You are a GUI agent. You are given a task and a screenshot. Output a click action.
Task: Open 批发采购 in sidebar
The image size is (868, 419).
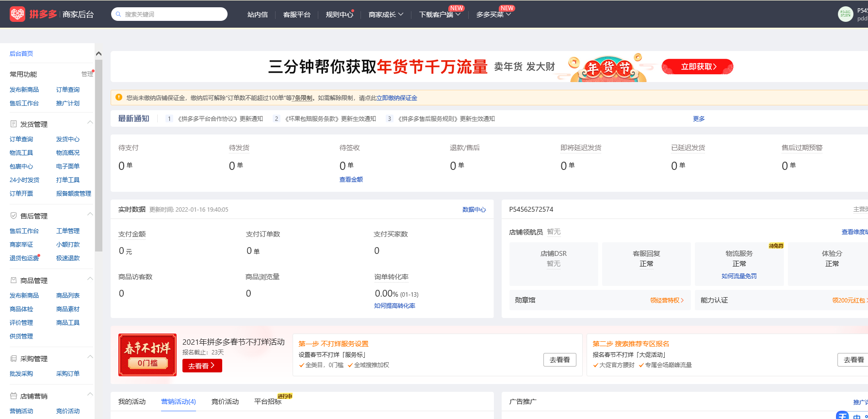click(x=21, y=373)
